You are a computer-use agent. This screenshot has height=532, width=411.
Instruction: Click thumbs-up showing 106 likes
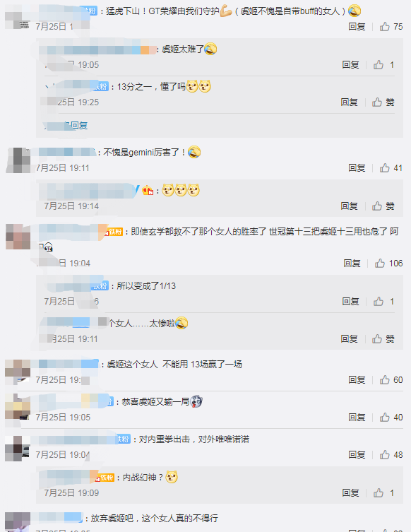coord(380,264)
